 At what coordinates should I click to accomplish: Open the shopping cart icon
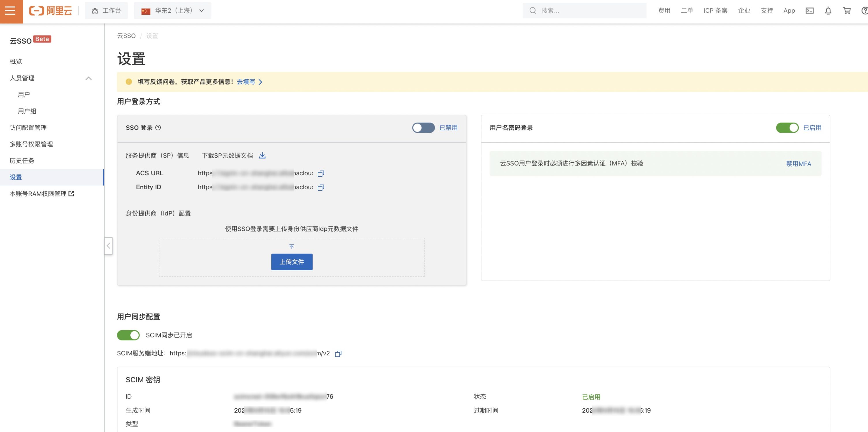[x=846, y=11]
